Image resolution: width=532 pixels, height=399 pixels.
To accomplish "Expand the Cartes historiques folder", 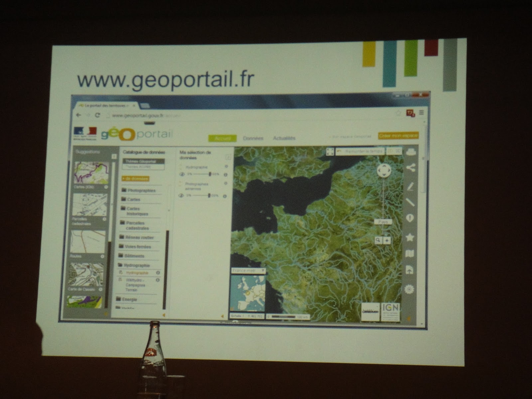I will click(x=134, y=211).
